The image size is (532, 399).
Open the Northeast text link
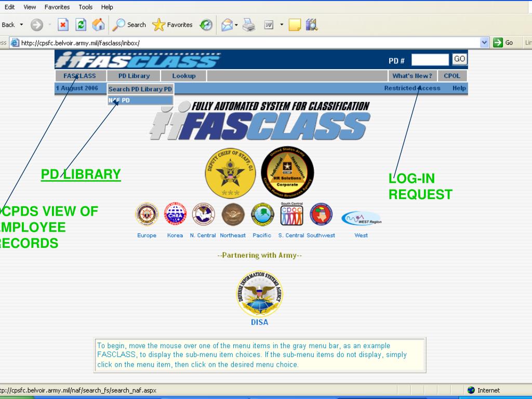coord(233,235)
